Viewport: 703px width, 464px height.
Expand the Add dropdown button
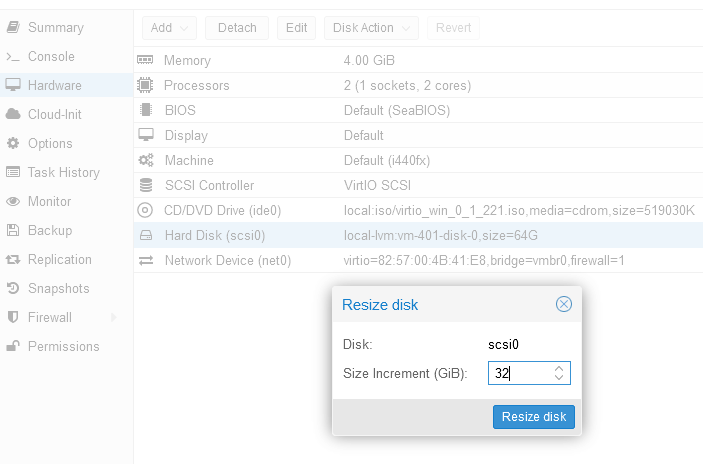169,28
